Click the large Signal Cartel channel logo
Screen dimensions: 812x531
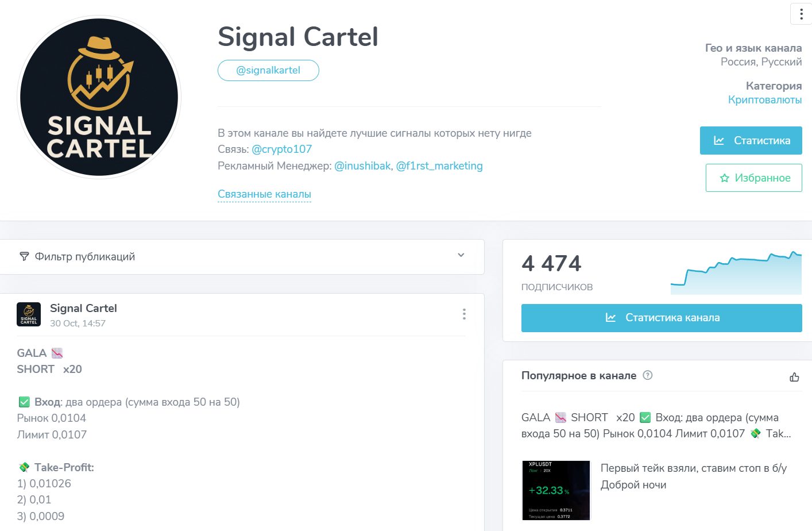click(x=99, y=98)
